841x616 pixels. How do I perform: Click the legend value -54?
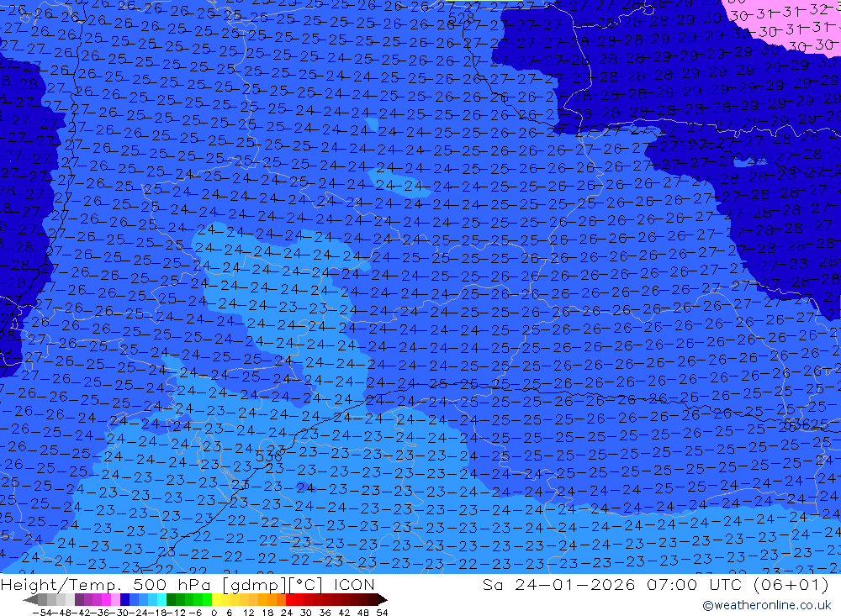pyautogui.click(x=41, y=612)
